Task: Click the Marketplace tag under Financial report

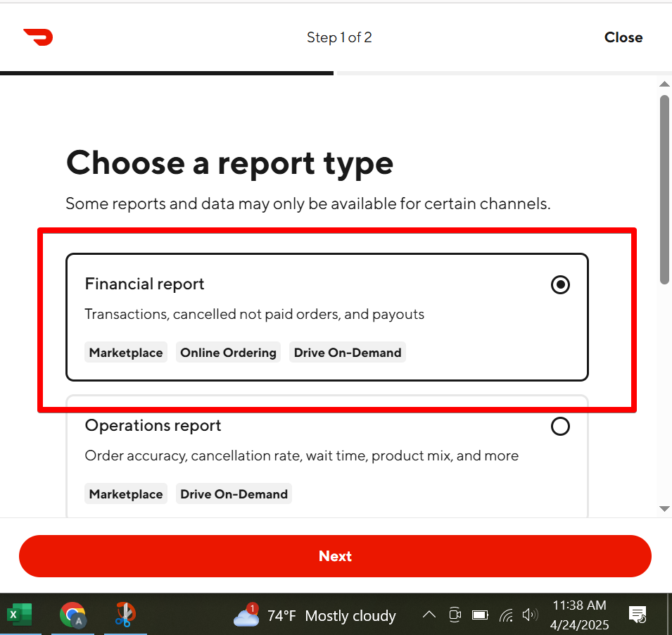Action: click(x=125, y=352)
